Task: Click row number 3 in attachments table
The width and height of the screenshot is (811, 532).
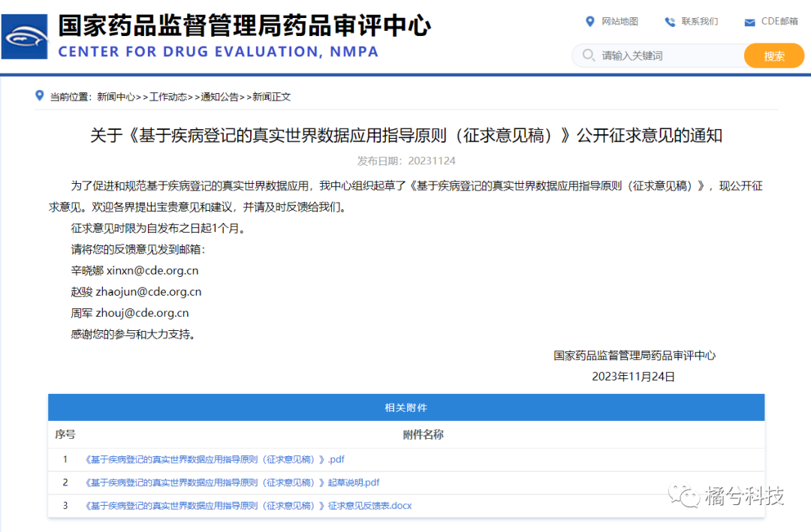Action: [x=65, y=506]
